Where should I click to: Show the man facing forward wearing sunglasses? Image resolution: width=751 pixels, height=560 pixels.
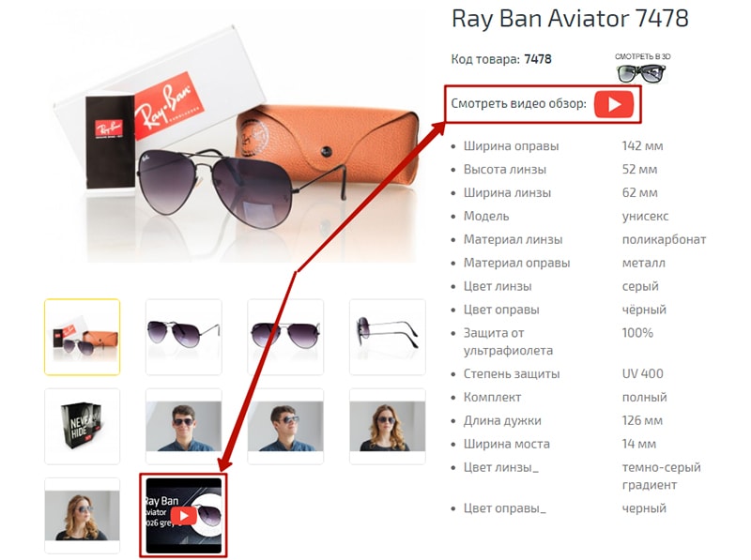click(184, 426)
